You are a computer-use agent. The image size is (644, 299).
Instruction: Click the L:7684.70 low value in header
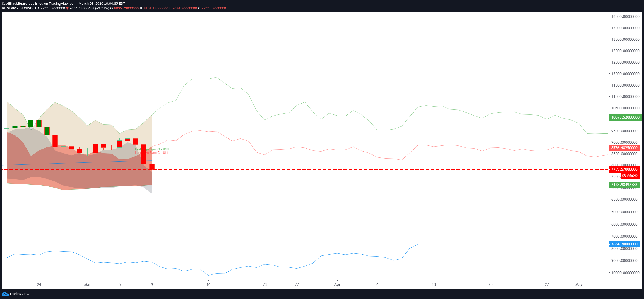(183, 8)
